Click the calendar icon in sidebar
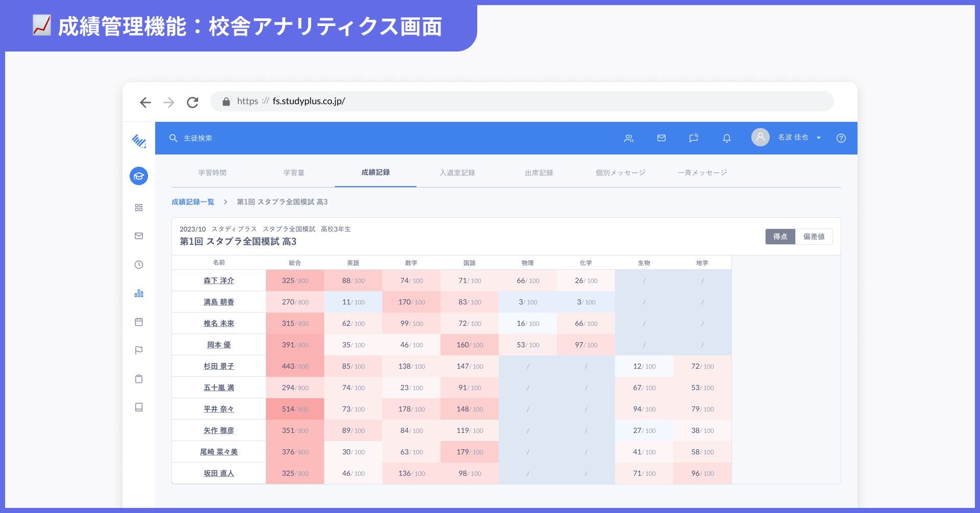Viewport: 980px width, 513px height. 139,322
